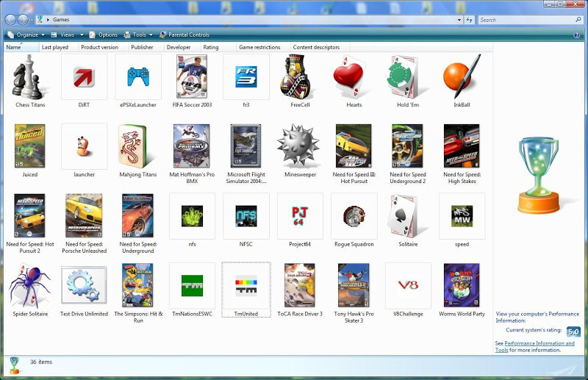The height and width of the screenshot is (380, 588).
Task: Select the launcher worm icon
Action: click(x=84, y=146)
